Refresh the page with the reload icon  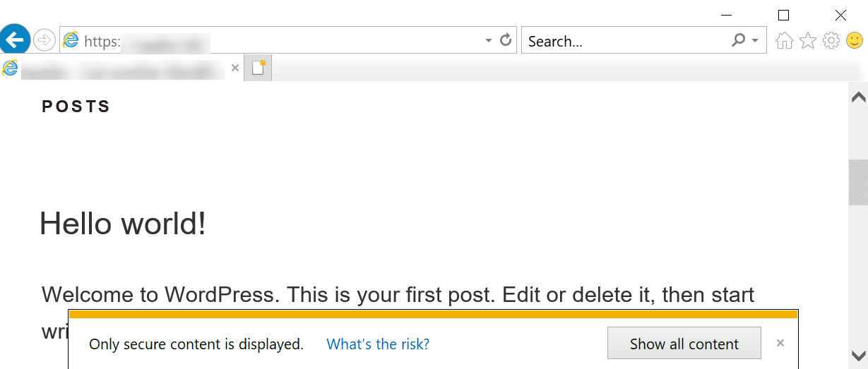(x=506, y=40)
